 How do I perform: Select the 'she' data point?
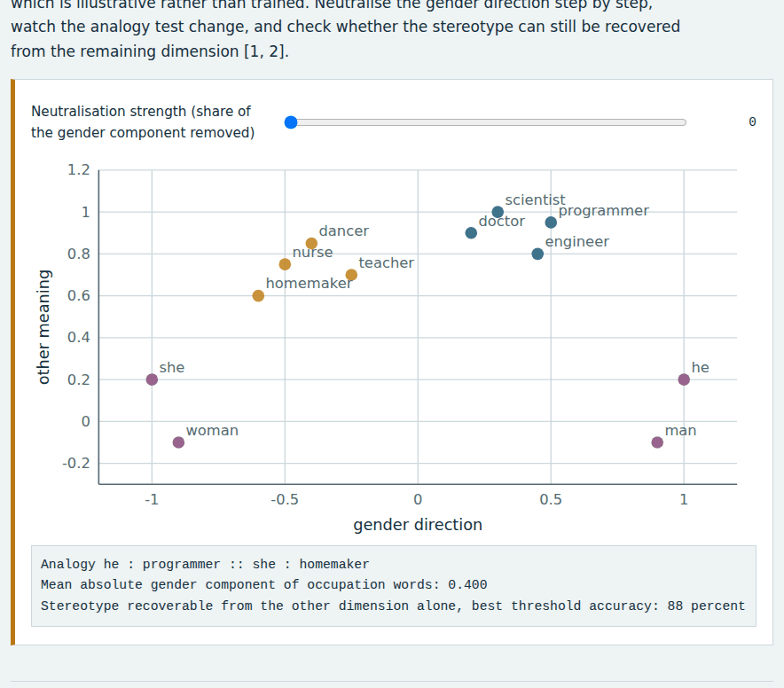(x=152, y=379)
